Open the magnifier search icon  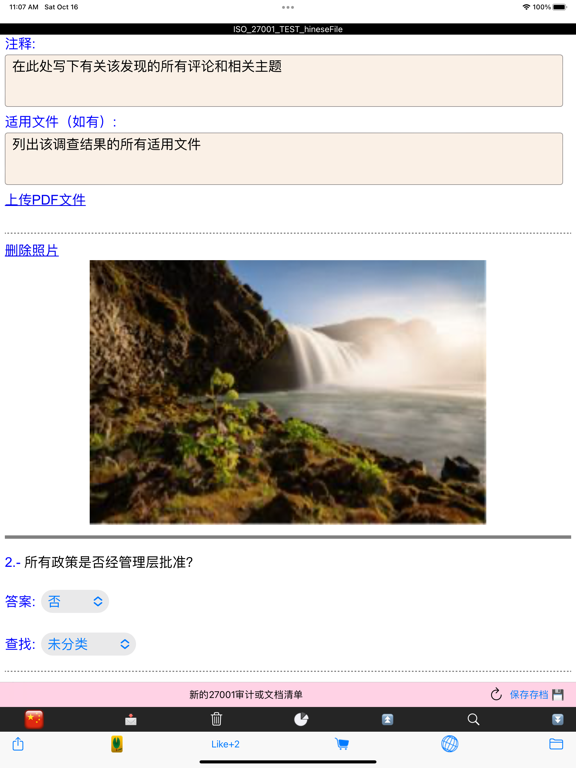473,719
